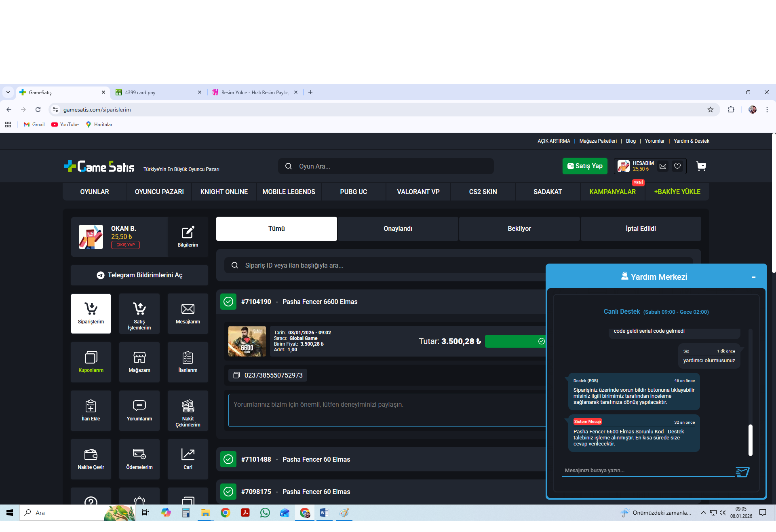776x532 pixels.
Task: Show hidden system tray icons
Action: (703, 513)
